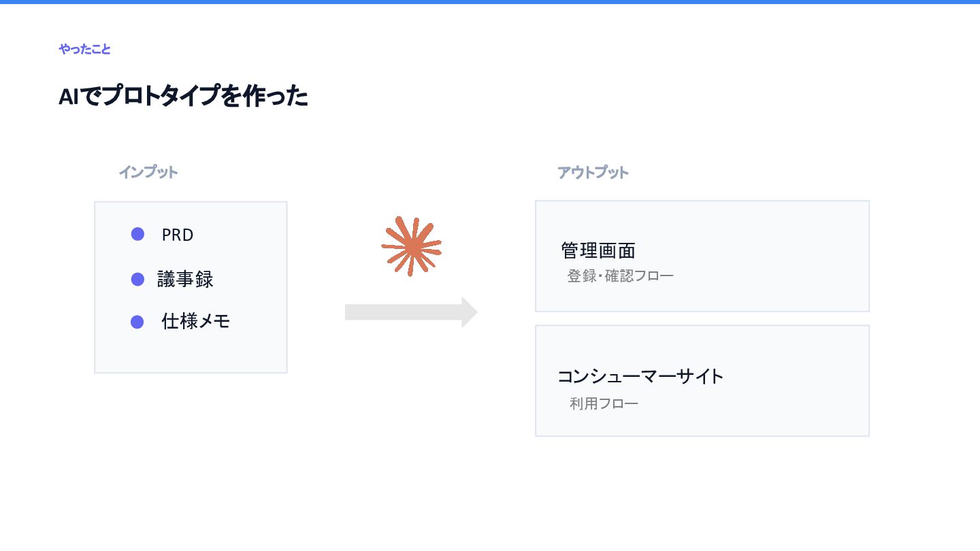Image resolution: width=980 pixels, height=551 pixels.
Task: Click the blue bar at slide top
Action: coord(490,2)
